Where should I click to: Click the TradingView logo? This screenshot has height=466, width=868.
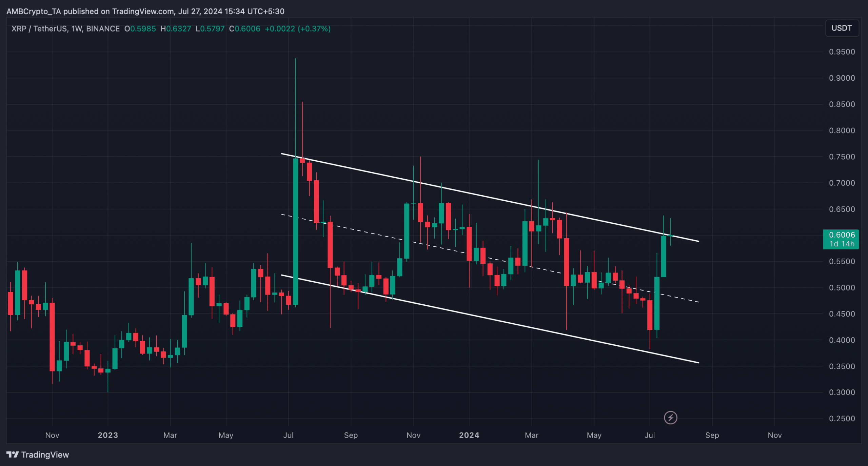(38, 454)
